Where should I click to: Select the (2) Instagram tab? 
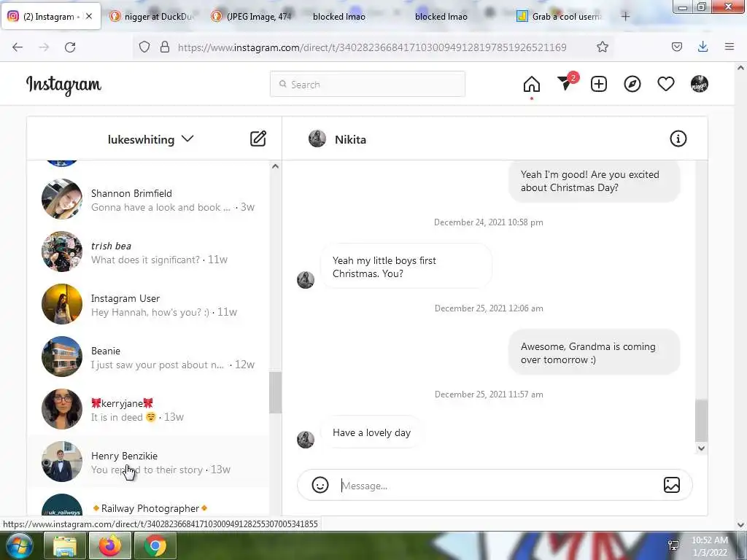49,17
